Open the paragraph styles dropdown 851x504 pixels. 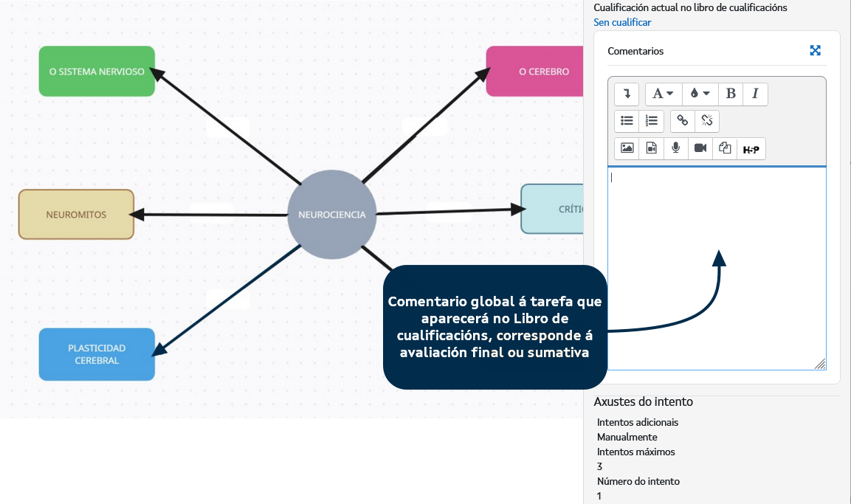pos(663,94)
